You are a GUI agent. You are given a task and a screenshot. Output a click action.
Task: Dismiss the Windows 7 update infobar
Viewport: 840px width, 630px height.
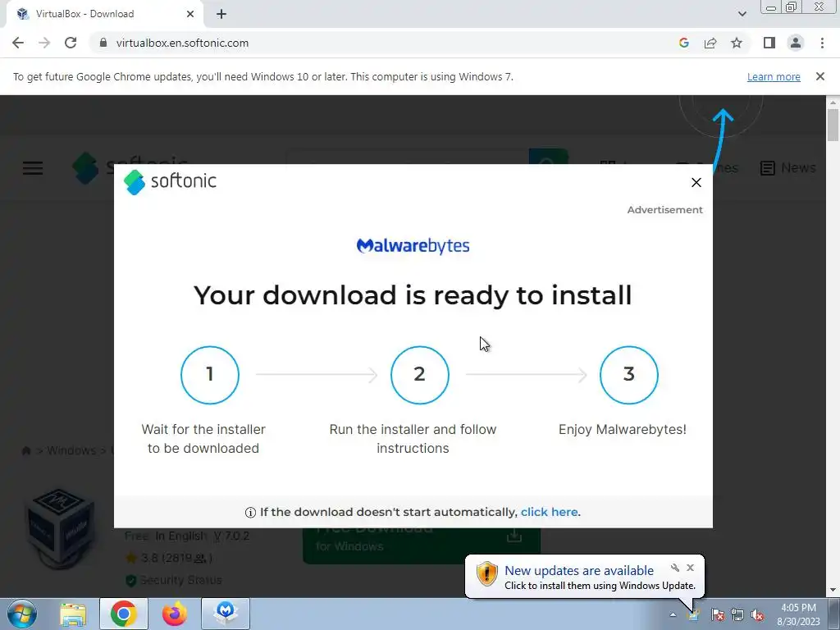coord(819,76)
